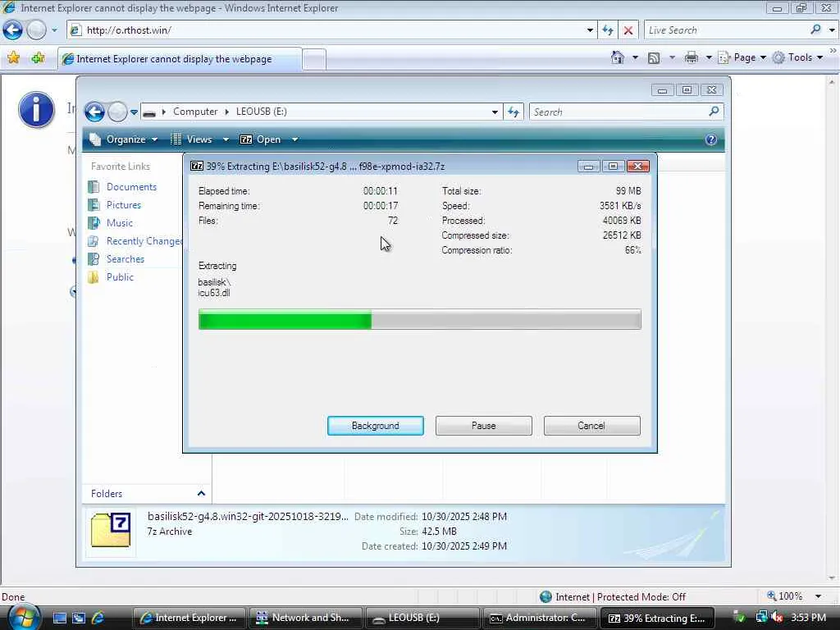
Task: Switch to Network and Sharing taskbar button
Action: (306, 618)
